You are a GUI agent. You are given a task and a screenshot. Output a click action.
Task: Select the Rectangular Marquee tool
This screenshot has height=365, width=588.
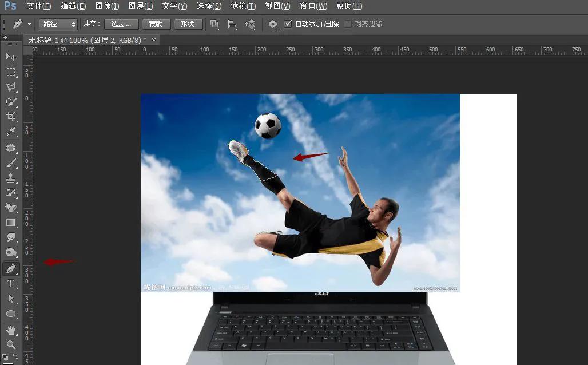point(11,72)
